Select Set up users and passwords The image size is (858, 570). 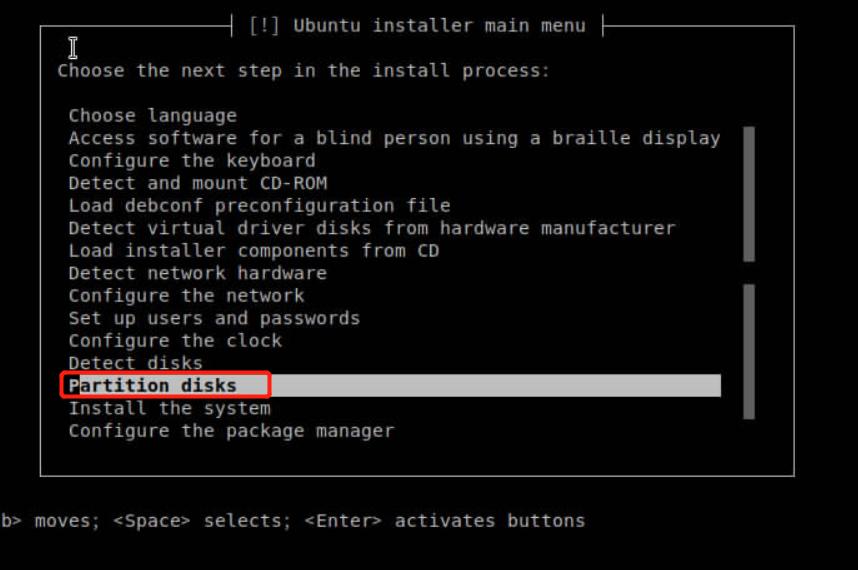214,318
